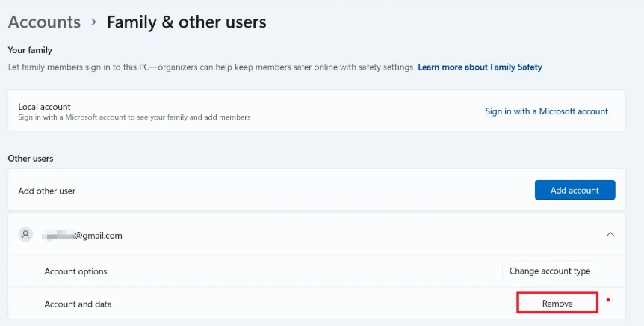This screenshot has height=326, width=644.
Task: Click the Account options row label
Action: tap(75, 271)
